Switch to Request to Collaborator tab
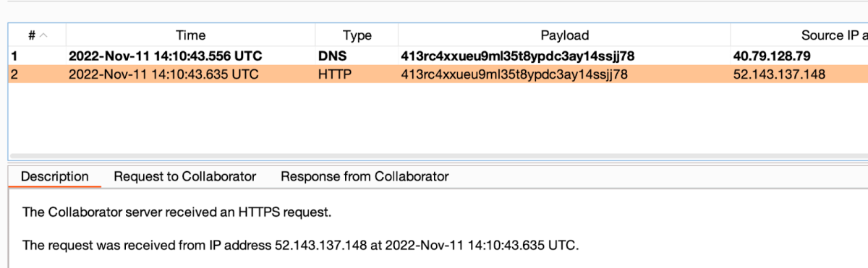 click(x=185, y=176)
